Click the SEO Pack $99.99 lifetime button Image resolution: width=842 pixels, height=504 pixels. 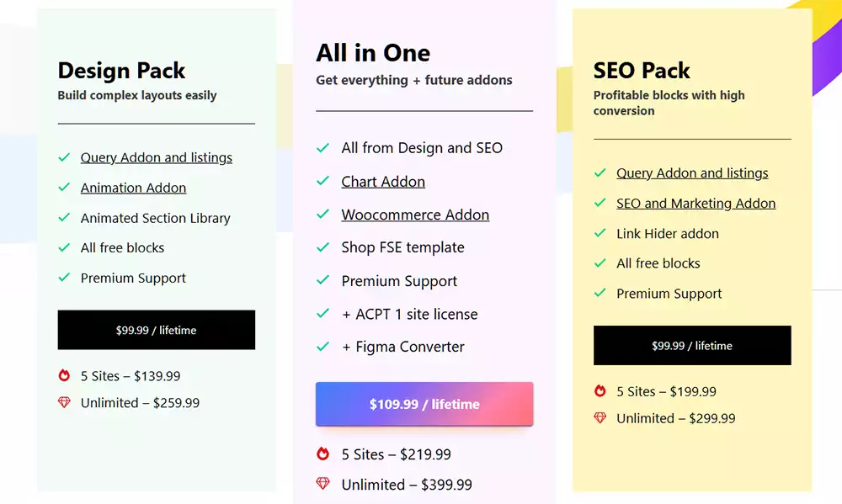click(x=692, y=346)
